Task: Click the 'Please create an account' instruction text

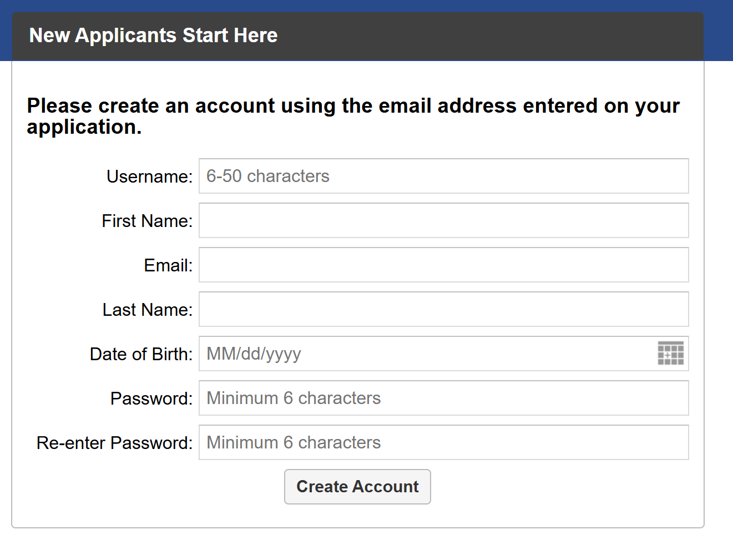Action: pyautogui.click(x=353, y=116)
